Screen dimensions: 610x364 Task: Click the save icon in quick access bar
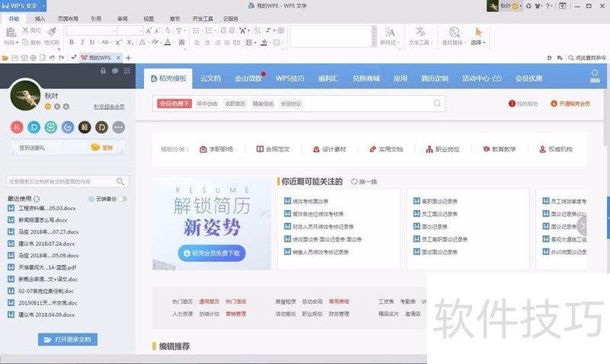(14, 58)
